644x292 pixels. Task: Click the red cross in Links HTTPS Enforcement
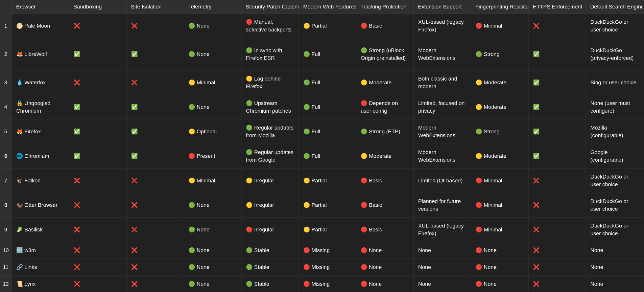536,267
